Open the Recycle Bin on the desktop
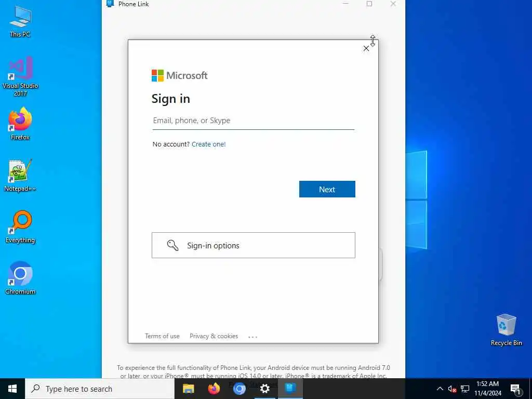This screenshot has height=399, width=532. point(506,330)
